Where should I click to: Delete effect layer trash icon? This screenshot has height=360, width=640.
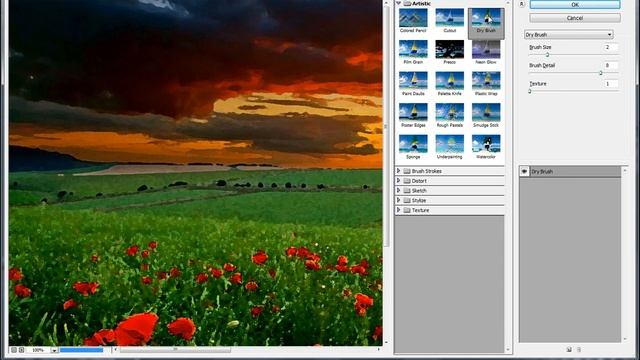pos(579,349)
